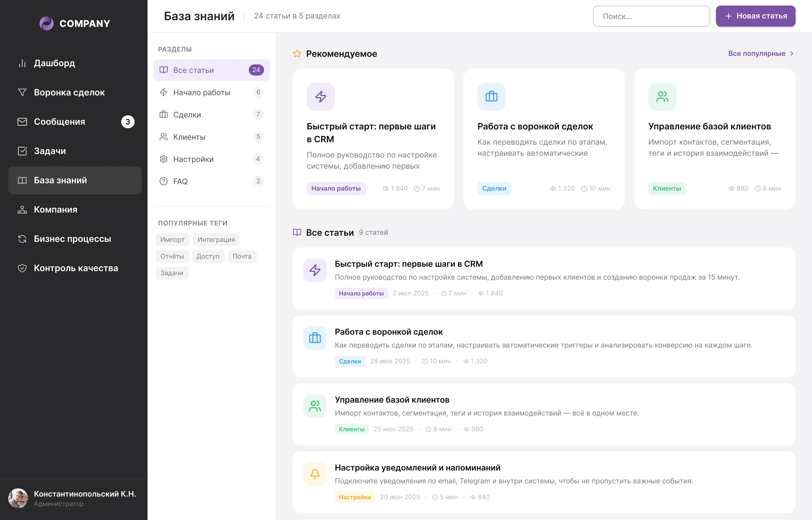Click the date 2 июл 2025
The image size is (812, 520).
pyautogui.click(x=411, y=293)
